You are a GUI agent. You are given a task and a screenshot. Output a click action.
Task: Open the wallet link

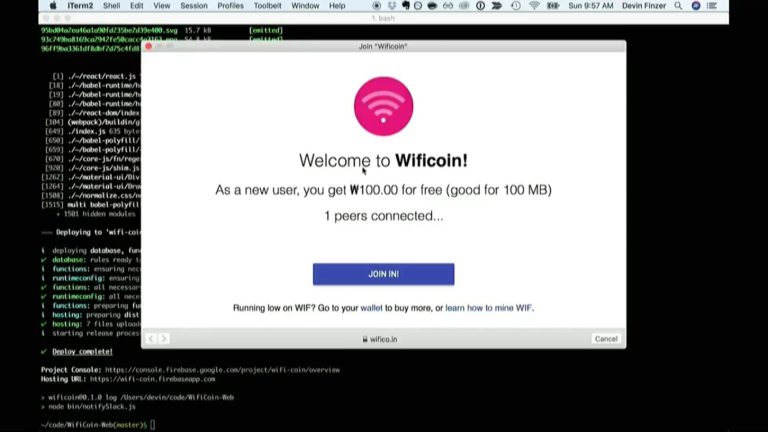371,308
